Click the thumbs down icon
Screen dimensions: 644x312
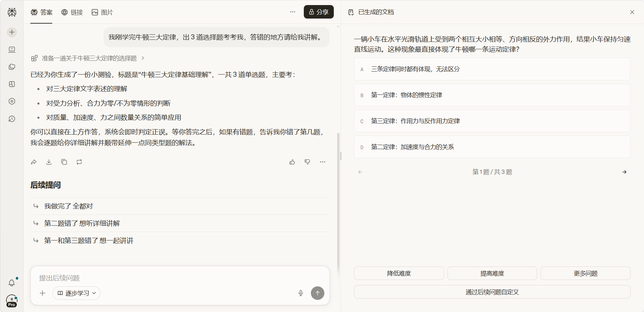[x=308, y=162]
